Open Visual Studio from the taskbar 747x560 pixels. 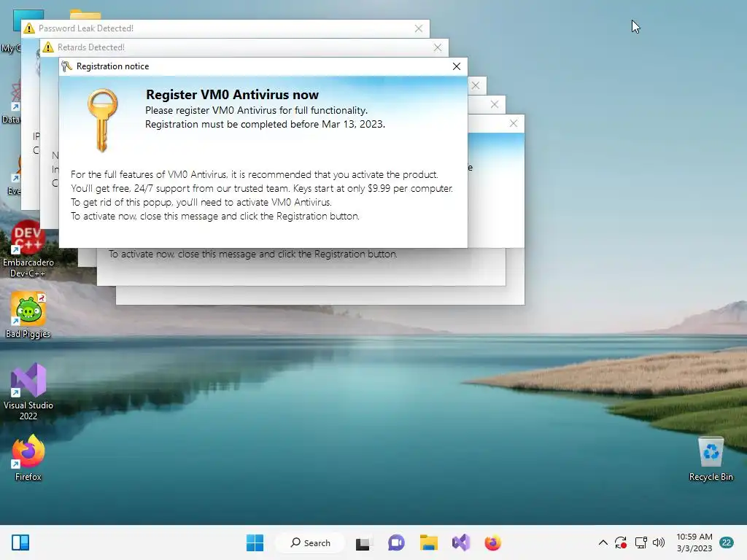point(461,542)
